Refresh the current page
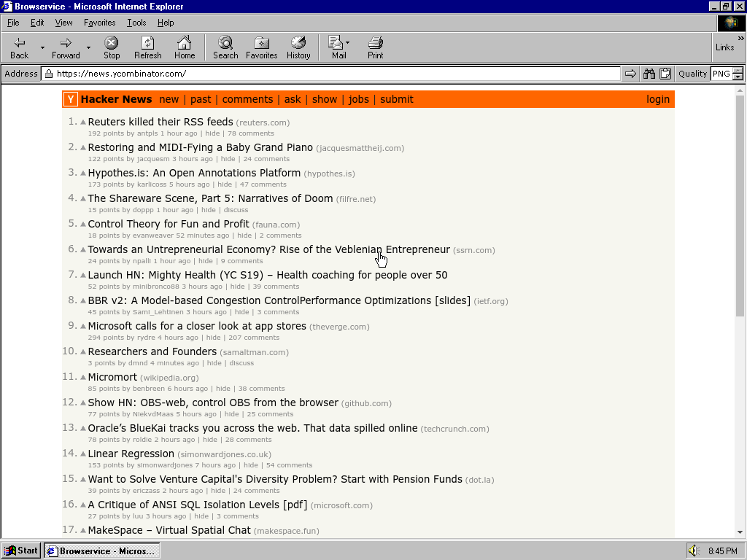The height and width of the screenshot is (560, 747). click(147, 48)
